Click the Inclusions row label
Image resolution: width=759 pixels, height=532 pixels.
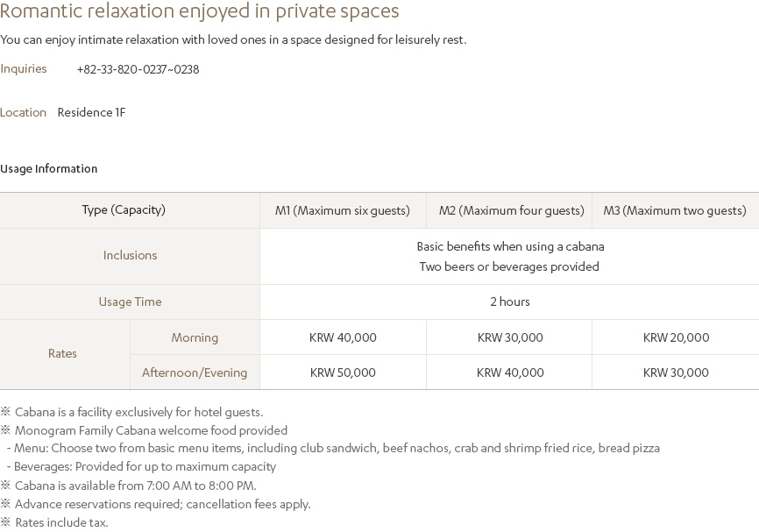(131, 255)
